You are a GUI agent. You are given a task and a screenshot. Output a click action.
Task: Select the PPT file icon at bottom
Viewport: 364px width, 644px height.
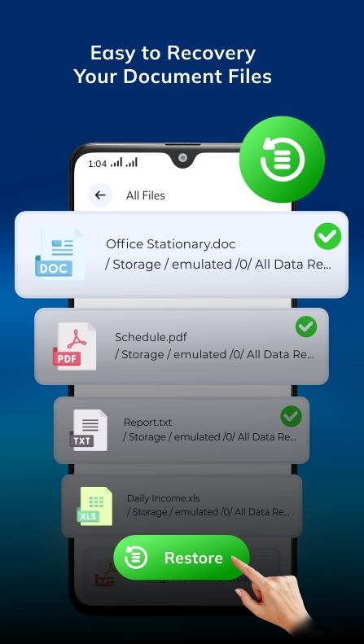click(107, 576)
